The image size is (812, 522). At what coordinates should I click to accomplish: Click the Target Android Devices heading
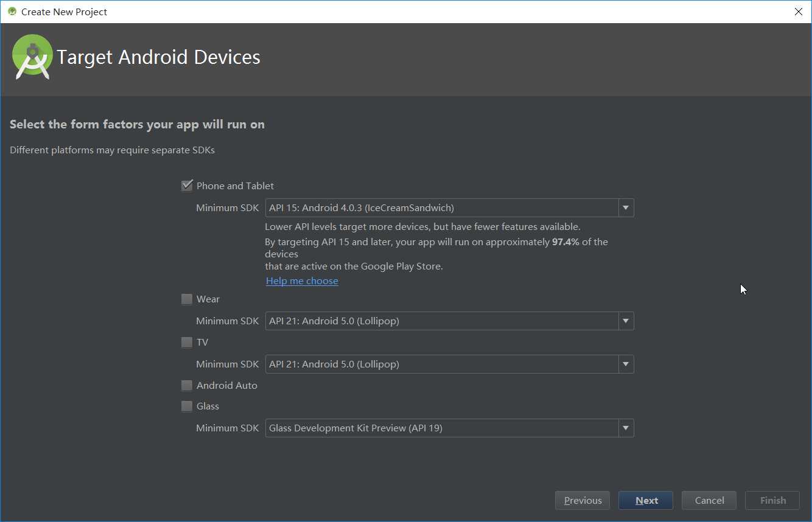coord(158,57)
